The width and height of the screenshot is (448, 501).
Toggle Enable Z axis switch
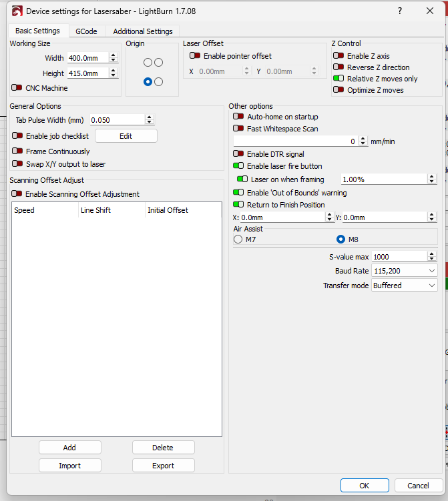(339, 56)
